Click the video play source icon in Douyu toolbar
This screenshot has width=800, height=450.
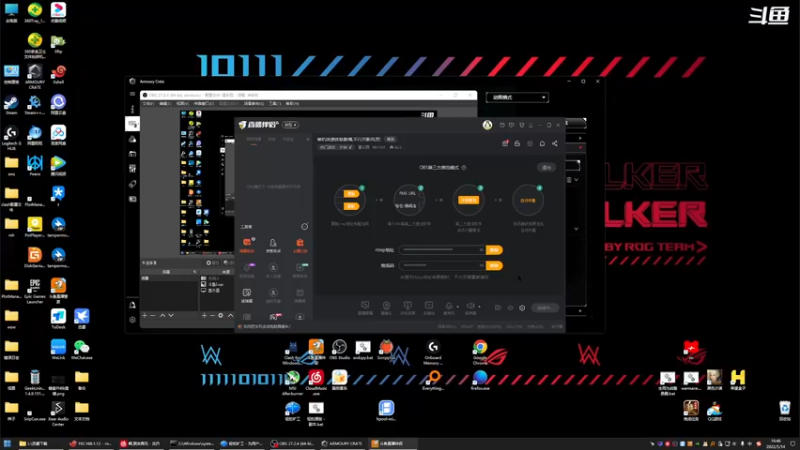(429, 306)
